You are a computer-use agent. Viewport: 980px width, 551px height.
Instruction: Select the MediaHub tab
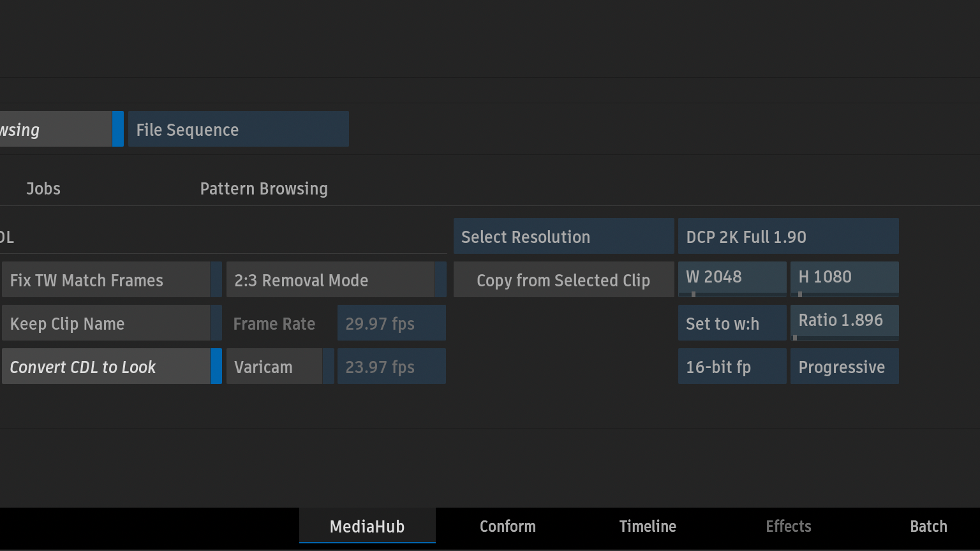(x=367, y=526)
